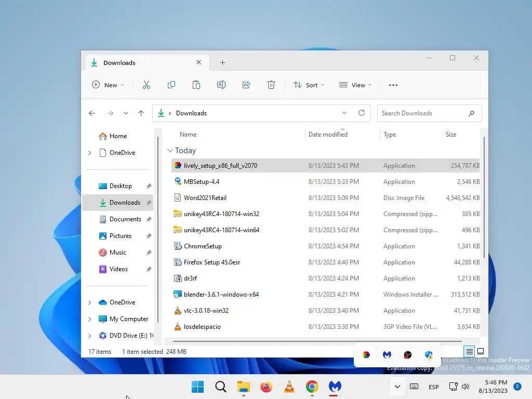Viewport: 532px width, 399px height.
Task: Go back with the left arrow
Action: pyautogui.click(x=92, y=113)
